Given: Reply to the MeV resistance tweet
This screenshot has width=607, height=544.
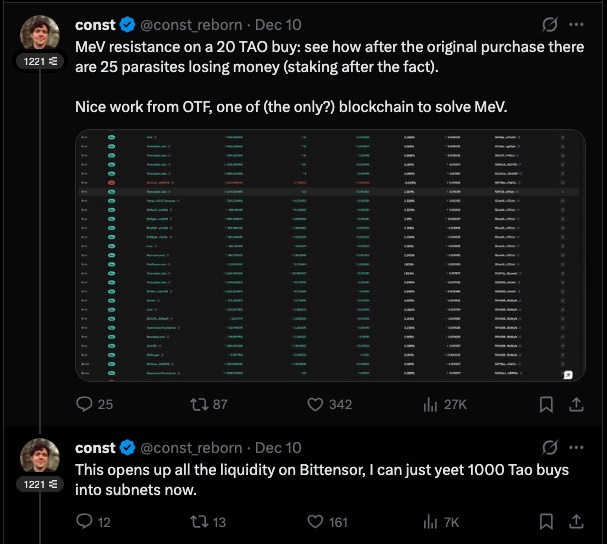Looking at the screenshot, I should pos(85,404).
